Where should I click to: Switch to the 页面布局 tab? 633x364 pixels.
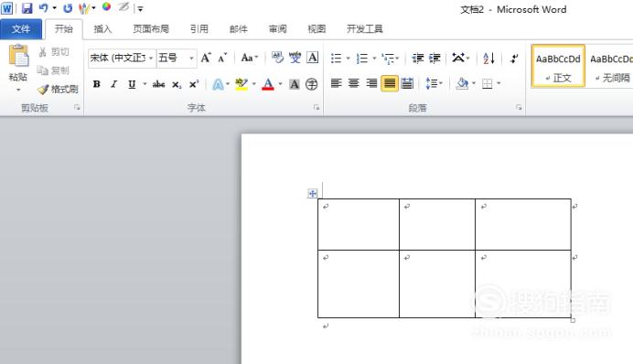coord(151,29)
